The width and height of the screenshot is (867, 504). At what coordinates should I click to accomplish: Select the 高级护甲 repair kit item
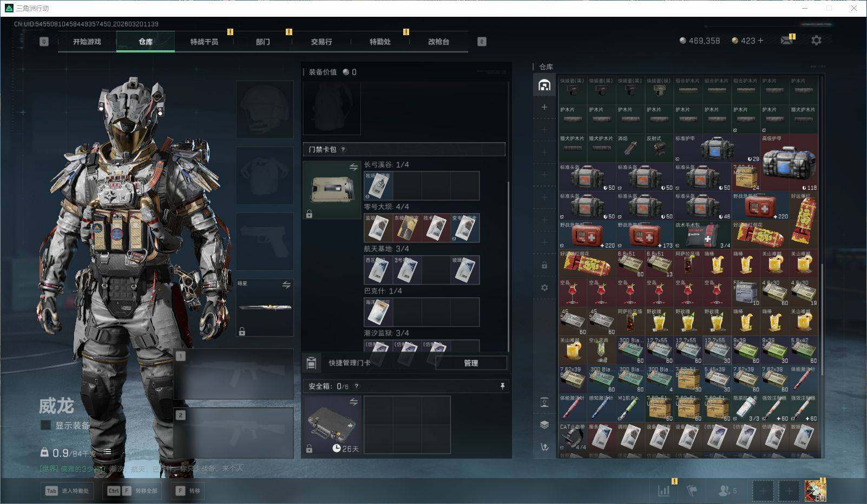(x=789, y=163)
